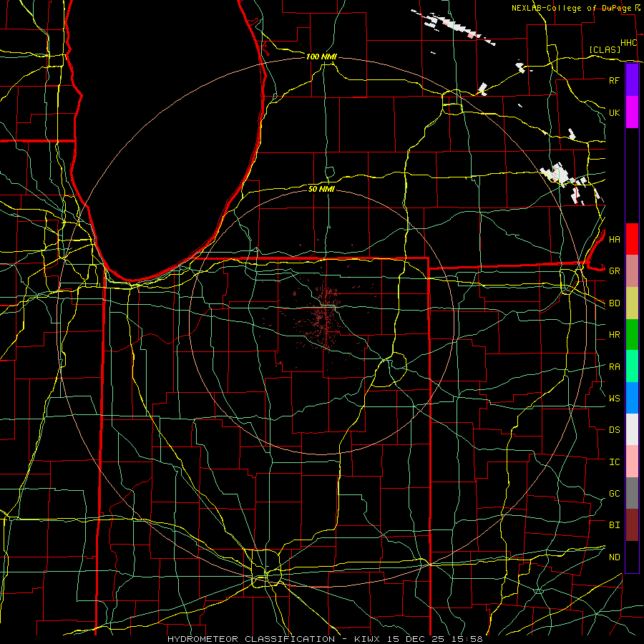The image size is (644, 644).
Task: Click the GR legend label
Action: [614, 271]
